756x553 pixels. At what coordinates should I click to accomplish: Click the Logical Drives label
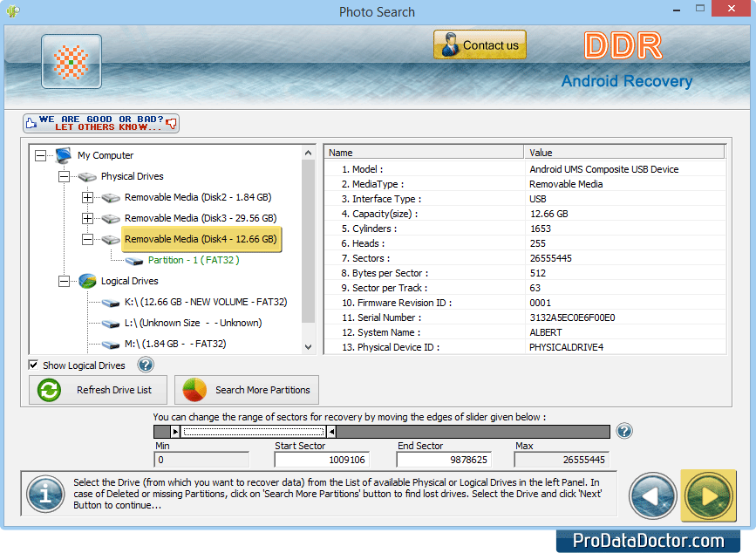tap(129, 281)
